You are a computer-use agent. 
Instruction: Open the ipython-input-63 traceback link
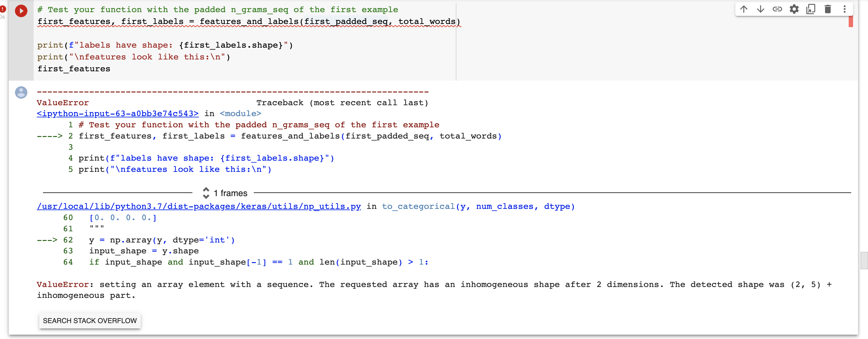[x=117, y=114]
